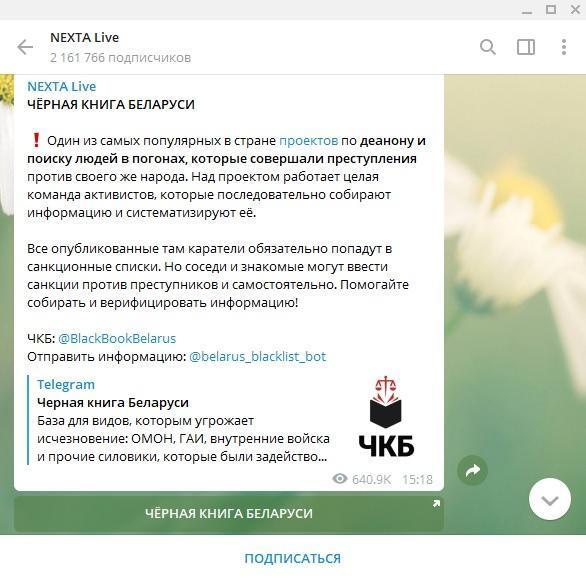Click the eye icon showing 640.9K views
586x578 pixels.
(340, 479)
